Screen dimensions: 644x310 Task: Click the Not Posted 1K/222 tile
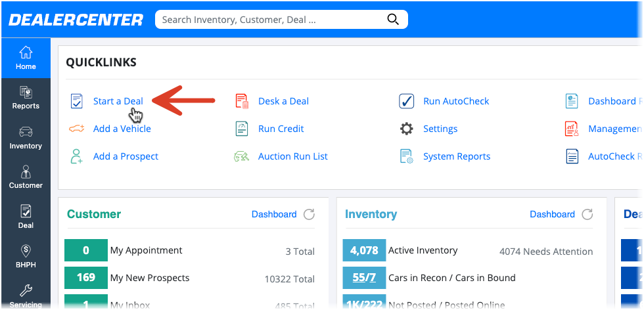364,302
